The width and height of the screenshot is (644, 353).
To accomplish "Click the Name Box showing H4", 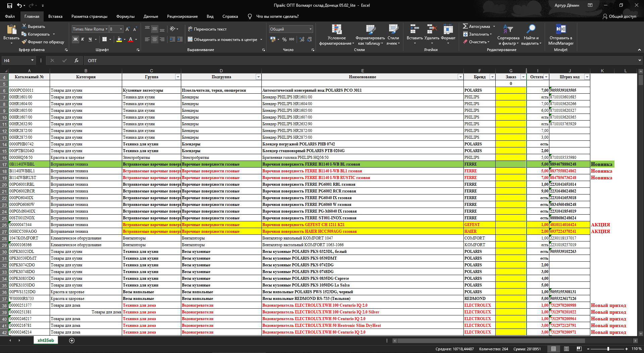I will click(16, 60).
